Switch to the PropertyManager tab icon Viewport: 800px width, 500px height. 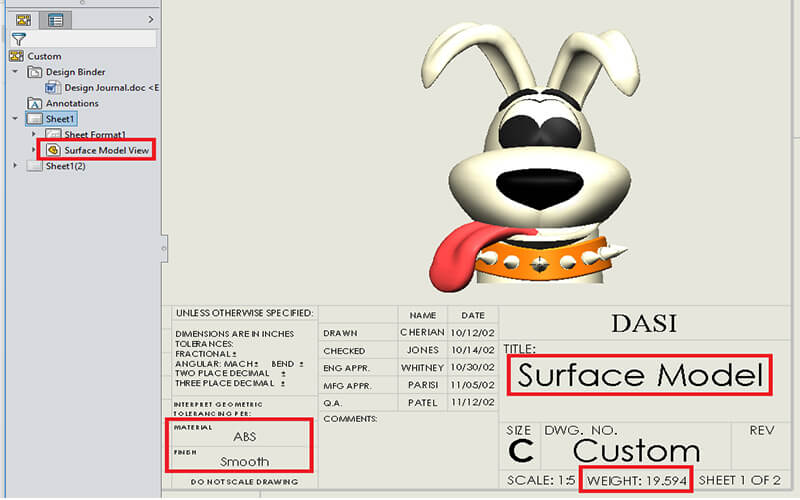coord(55,19)
